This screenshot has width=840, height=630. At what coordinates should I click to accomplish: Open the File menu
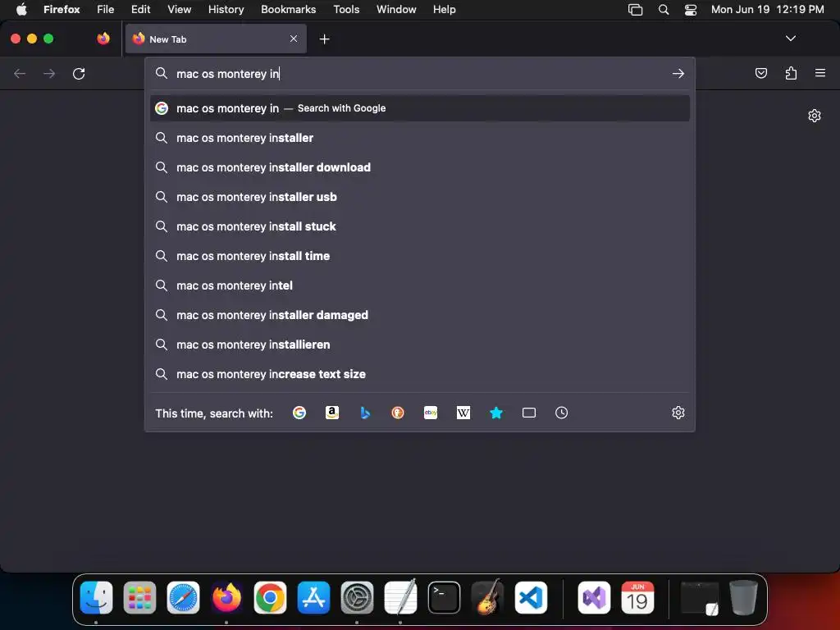tap(106, 9)
